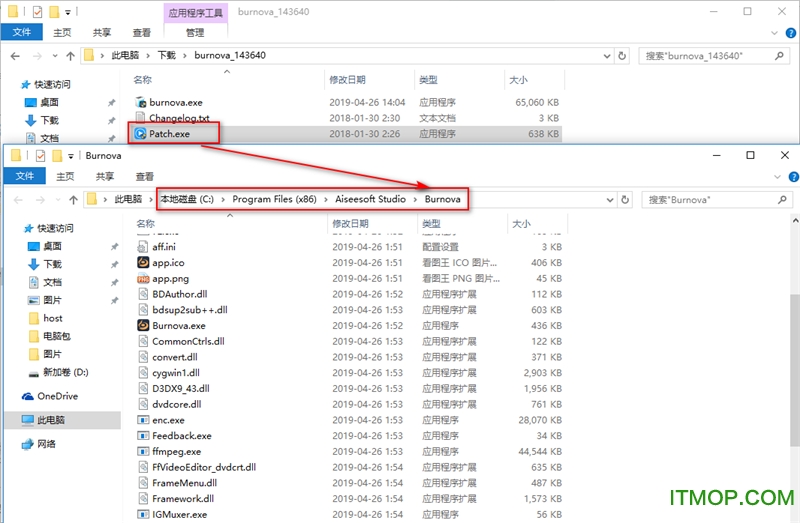Click 桌面 in the Burnova window sidebar

click(x=44, y=246)
